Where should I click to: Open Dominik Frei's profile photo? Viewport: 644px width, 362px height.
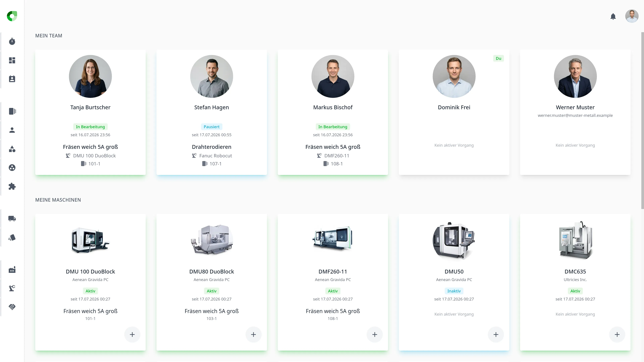pyautogui.click(x=454, y=76)
